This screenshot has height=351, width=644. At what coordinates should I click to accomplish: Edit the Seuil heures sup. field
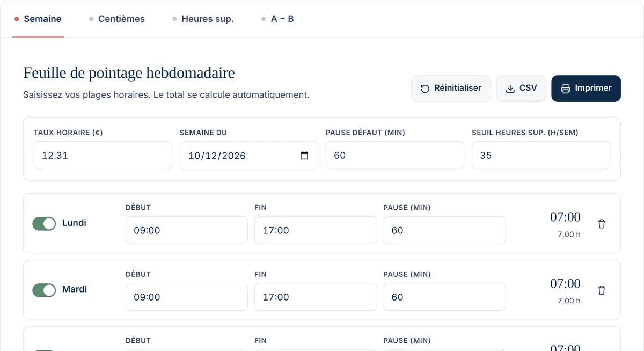[541, 156]
